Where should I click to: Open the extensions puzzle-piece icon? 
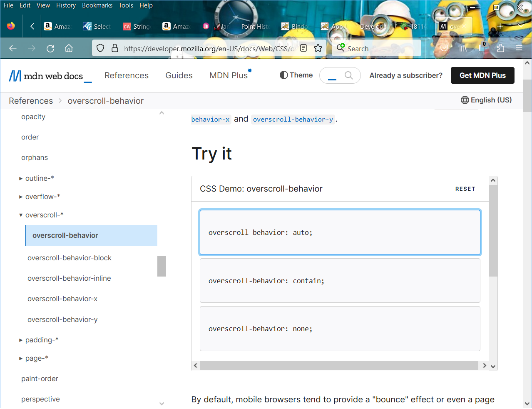500,48
